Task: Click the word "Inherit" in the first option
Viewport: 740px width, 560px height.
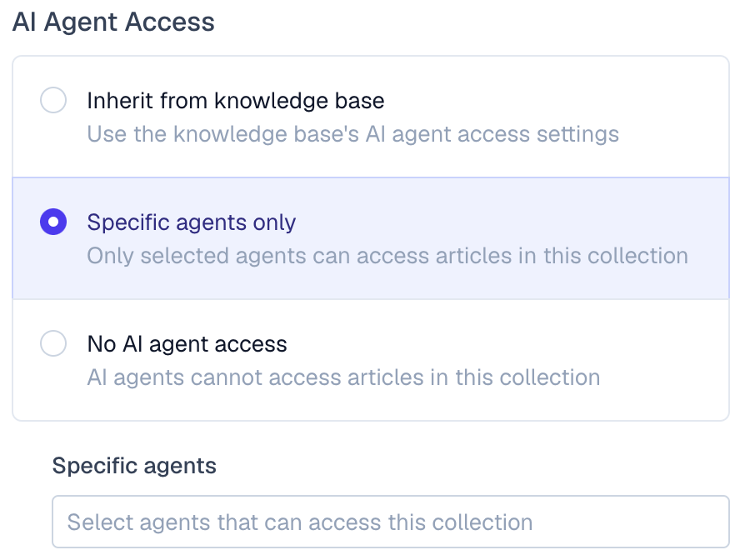Action: 120,102
